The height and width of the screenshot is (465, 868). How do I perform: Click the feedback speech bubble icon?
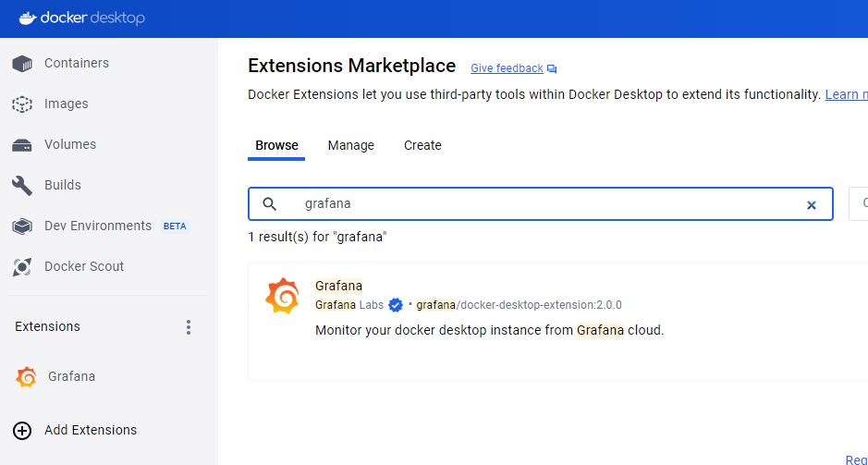552,68
